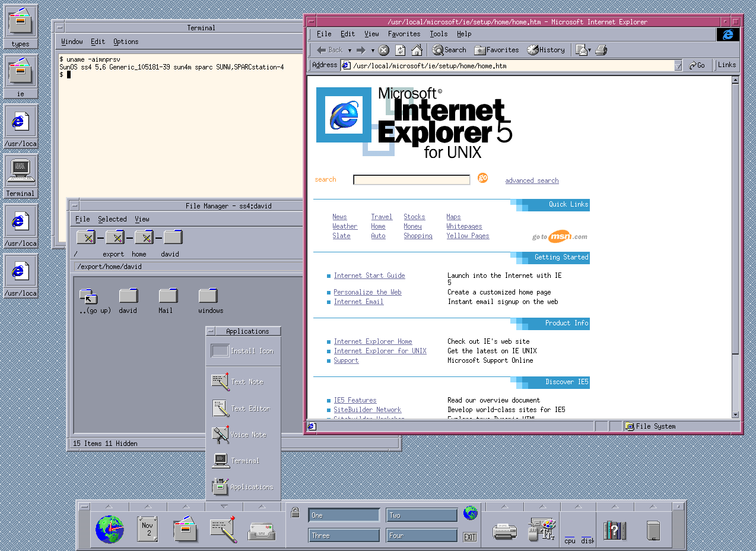Click the search text box on IE page

[412, 179]
